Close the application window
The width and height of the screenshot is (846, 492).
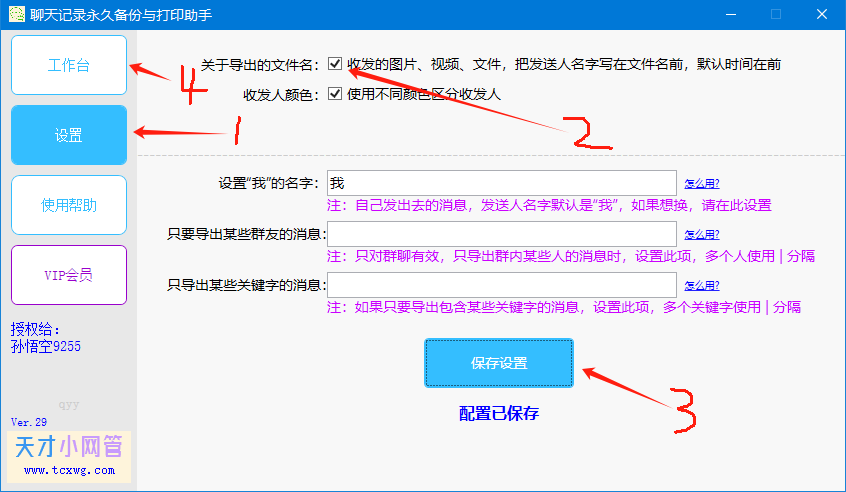(x=822, y=15)
